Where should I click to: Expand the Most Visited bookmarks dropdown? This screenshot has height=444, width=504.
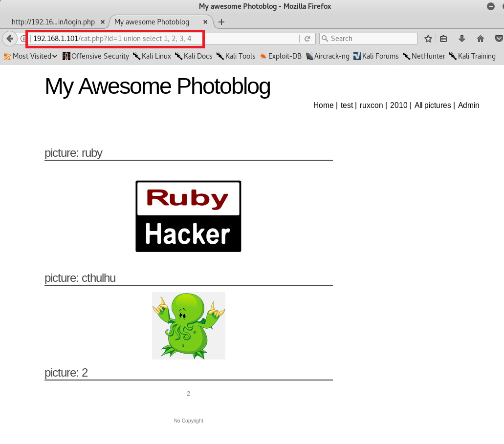click(30, 56)
